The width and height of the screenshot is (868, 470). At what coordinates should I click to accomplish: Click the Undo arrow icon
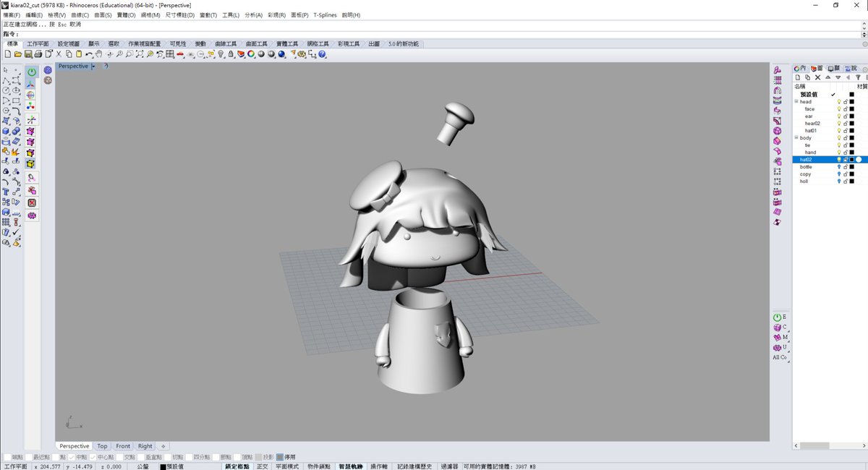coord(89,54)
